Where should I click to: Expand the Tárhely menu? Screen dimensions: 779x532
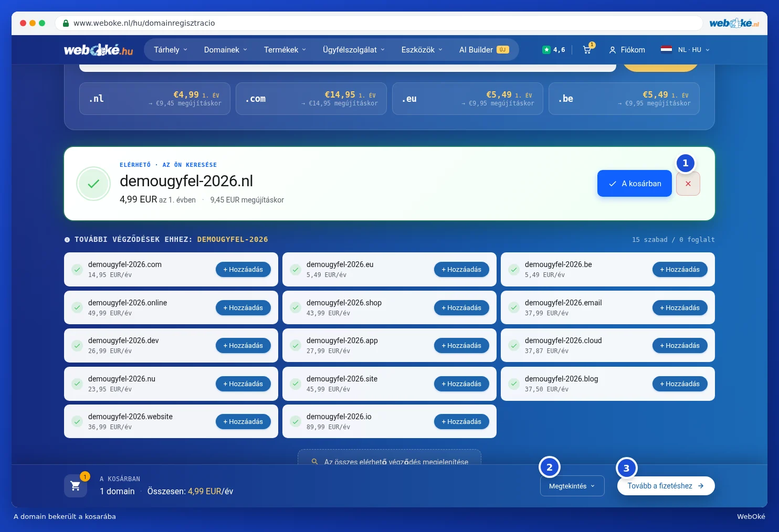coord(171,50)
